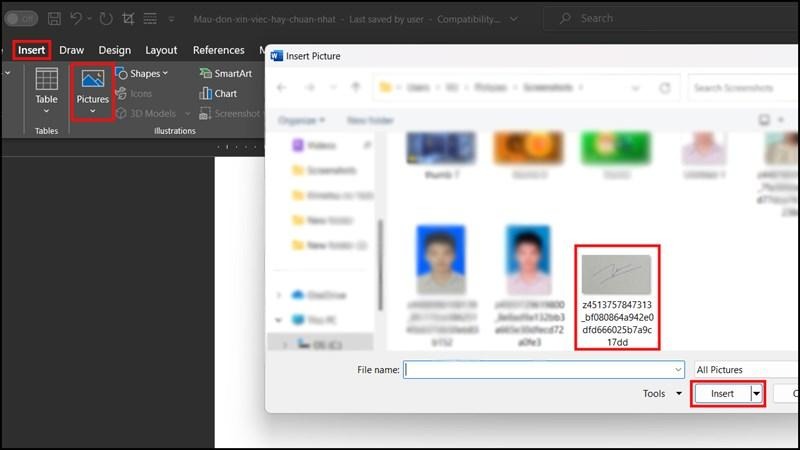800x450 pixels.
Task: Click the Save icon in title bar
Action: 54,18
